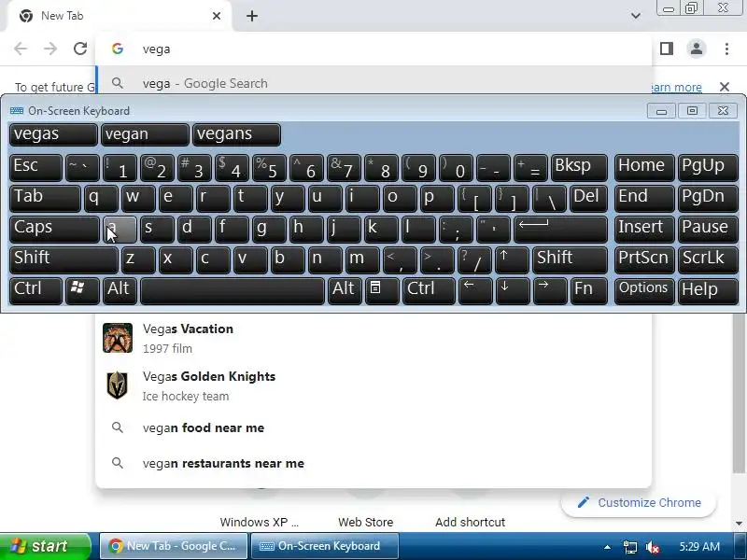Toggle the left Shift key
747x560 pixels.
pos(63,260)
